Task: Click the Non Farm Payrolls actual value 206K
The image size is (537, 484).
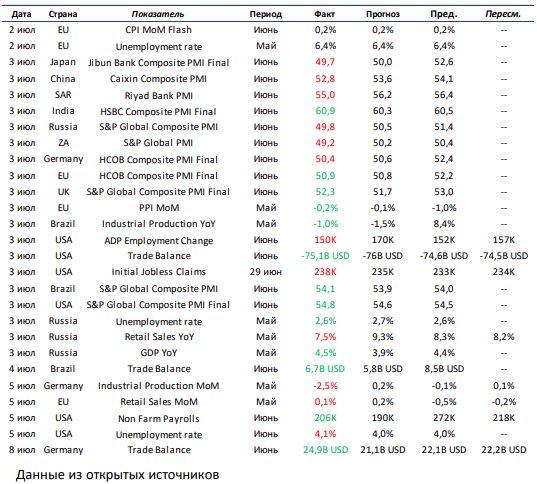Action: coord(325,418)
